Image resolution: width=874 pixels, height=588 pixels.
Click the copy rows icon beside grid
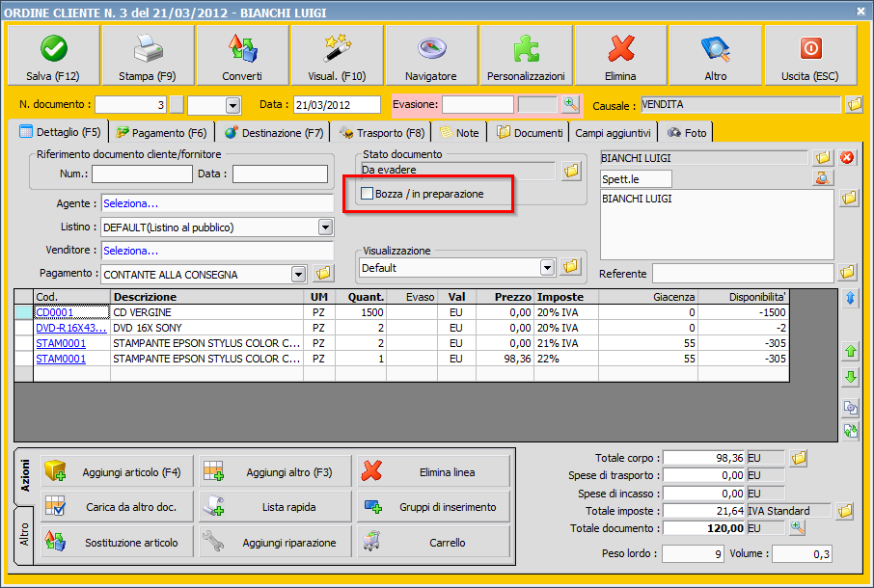pos(851,408)
